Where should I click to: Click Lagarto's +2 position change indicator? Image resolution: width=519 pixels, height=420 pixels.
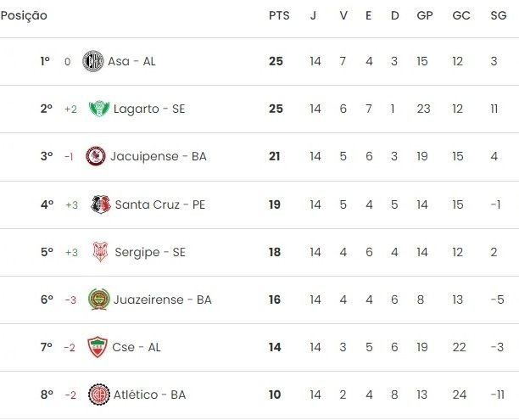71,109
